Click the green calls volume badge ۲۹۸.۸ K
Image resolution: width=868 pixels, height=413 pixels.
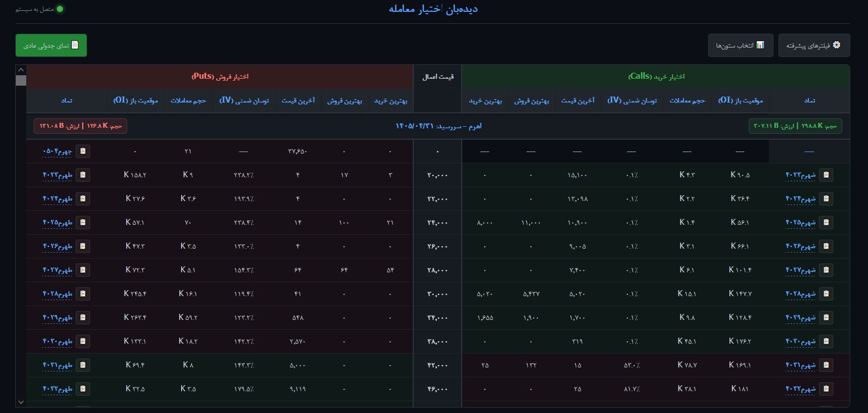coord(795,126)
